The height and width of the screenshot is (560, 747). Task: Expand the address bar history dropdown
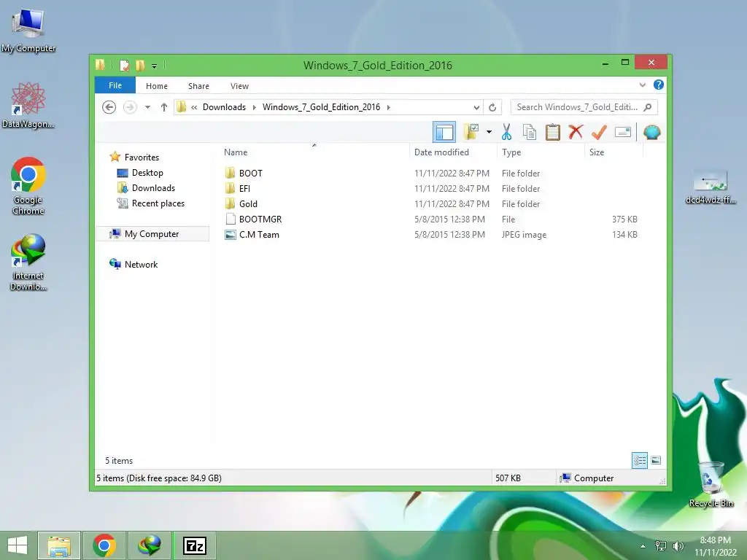[476, 107]
